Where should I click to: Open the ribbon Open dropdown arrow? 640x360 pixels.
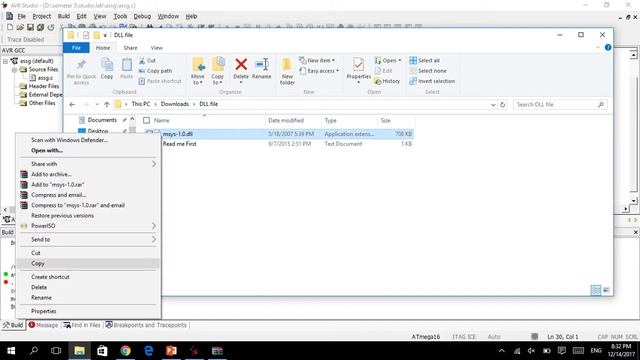click(400, 60)
